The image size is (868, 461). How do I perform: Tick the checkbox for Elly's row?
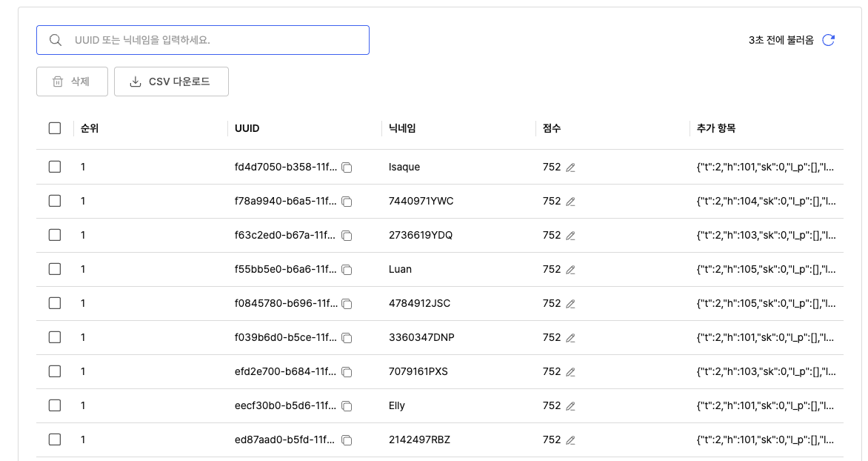[55, 405]
